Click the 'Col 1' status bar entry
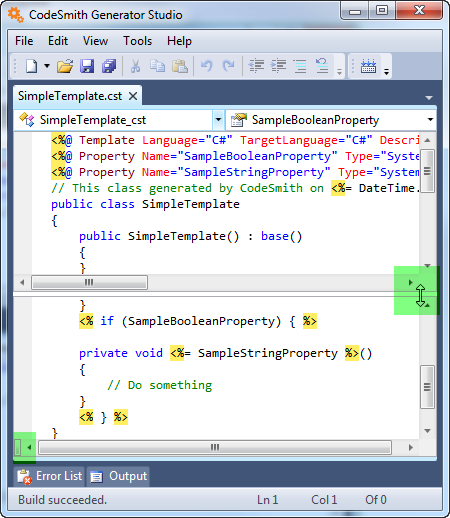The image size is (450, 518). tap(324, 500)
